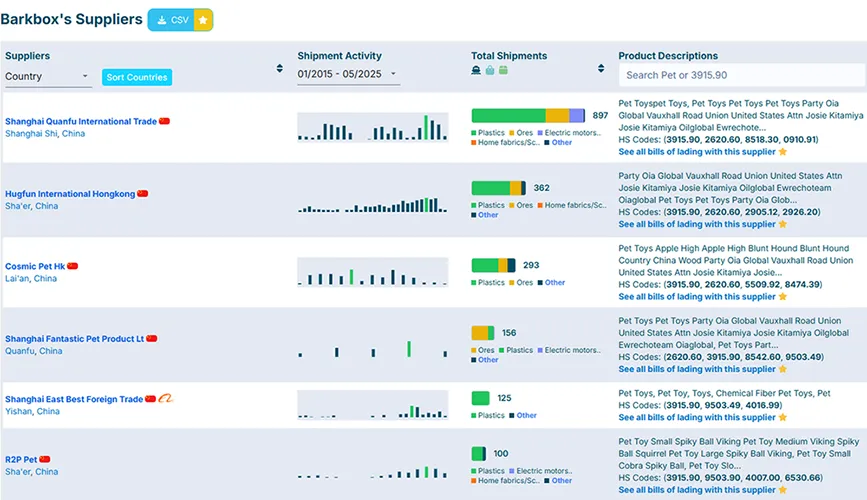Click China flag beside Shanghai Fantastic Pet
Screen dimensions: 867x500
[152, 338]
